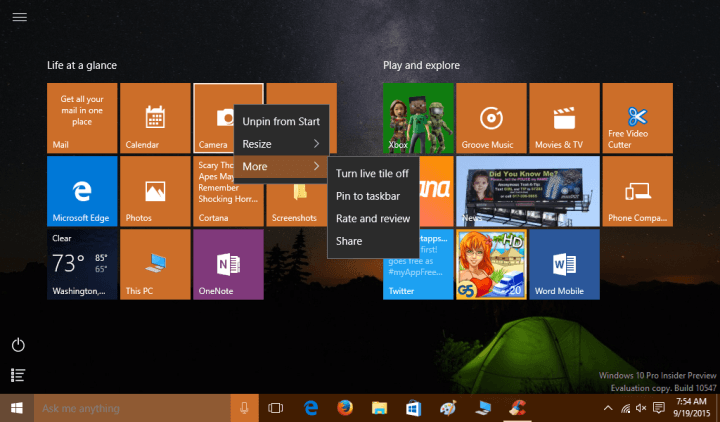Open the Photos tile
Image resolution: width=720 pixels, height=422 pixels.
pos(155,191)
